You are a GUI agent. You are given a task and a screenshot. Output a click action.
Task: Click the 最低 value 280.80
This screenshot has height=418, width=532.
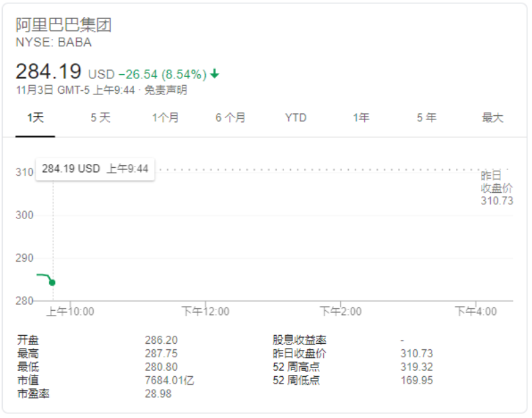(161, 367)
